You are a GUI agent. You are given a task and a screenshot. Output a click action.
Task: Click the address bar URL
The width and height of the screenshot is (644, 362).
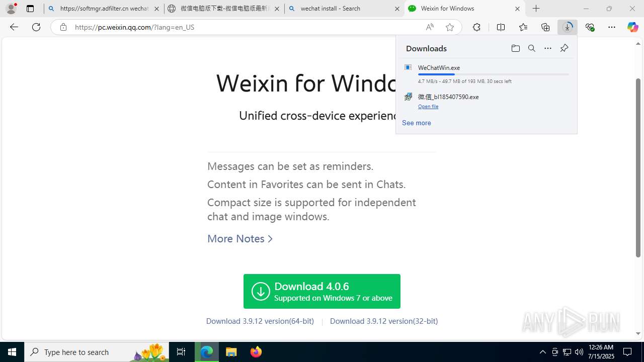tap(135, 27)
